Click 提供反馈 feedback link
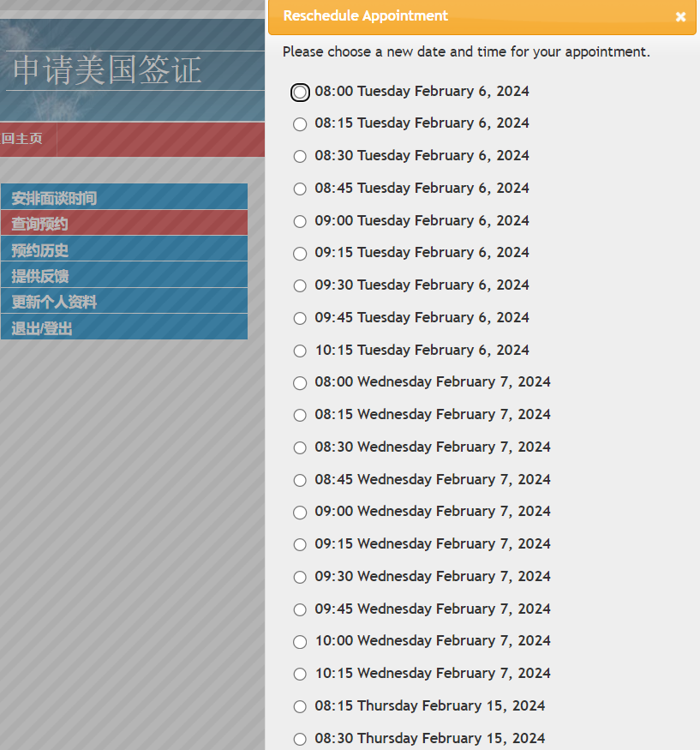The image size is (700, 750). pos(39,276)
